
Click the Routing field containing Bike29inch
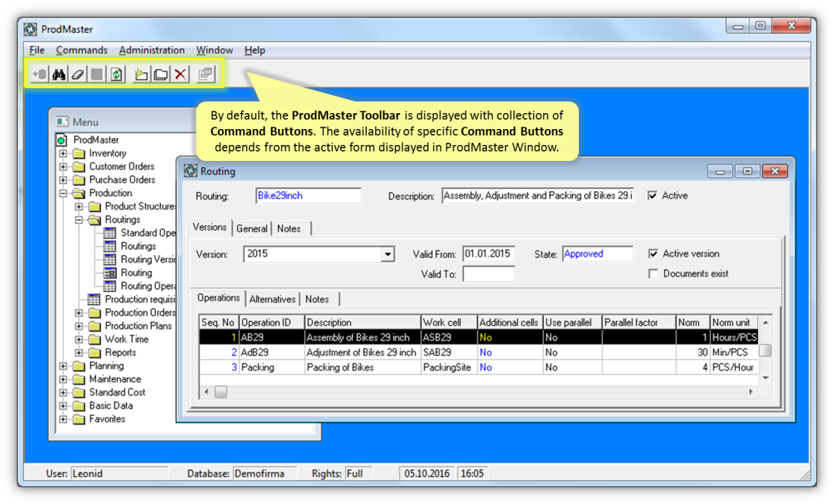[308, 196]
